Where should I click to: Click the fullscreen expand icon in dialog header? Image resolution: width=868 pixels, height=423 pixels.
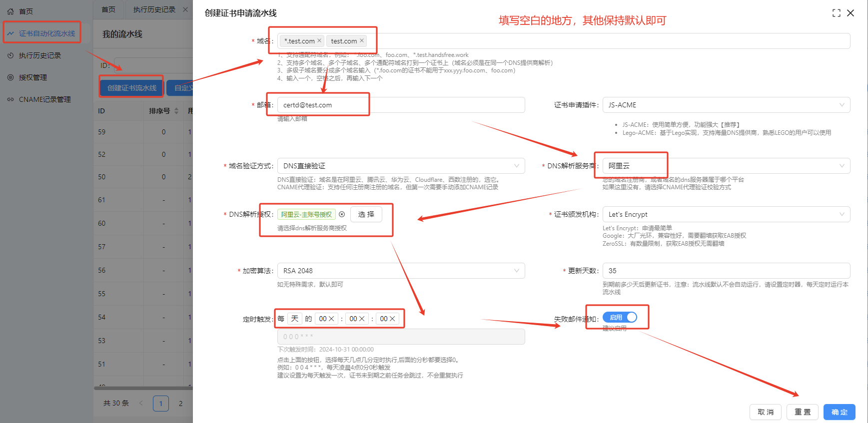pos(836,13)
